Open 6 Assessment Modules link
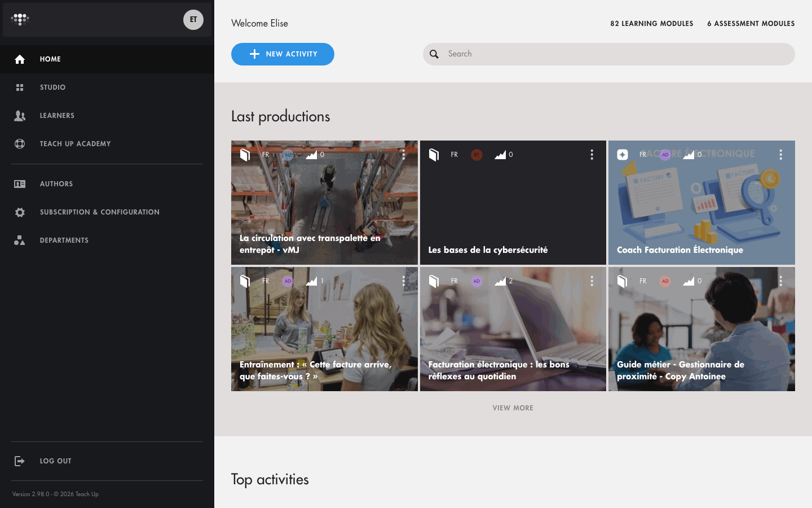812x508 pixels. [x=751, y=24]
